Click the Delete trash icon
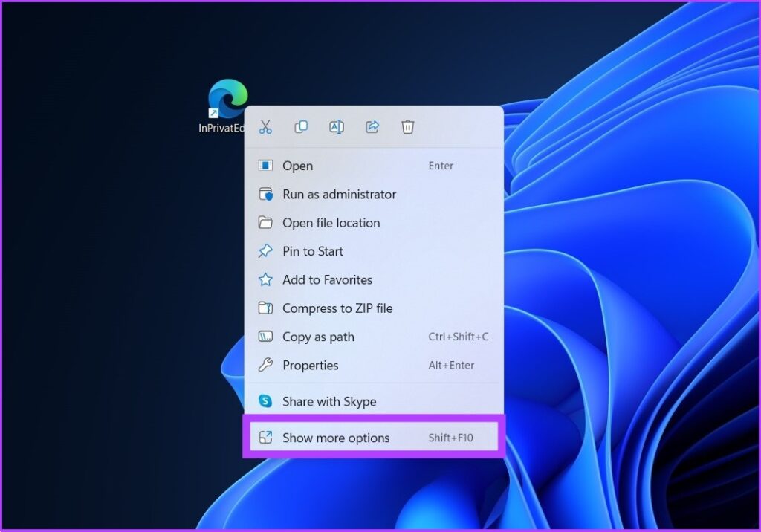Image resolution: width=761 pixels, height=532 pixels. pyautogui.click(x=407, y=126)
